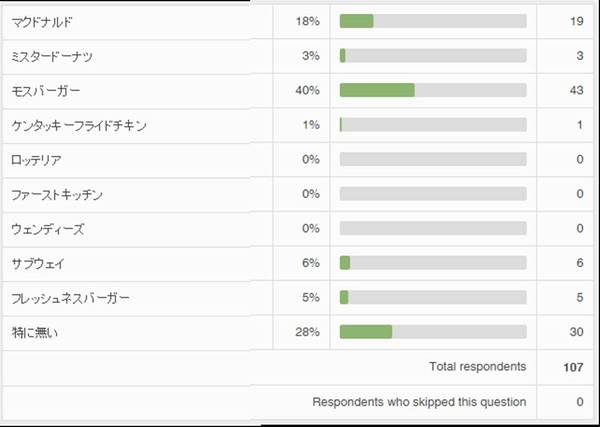Select the ケンタッキーフライドチキン row label
Image resolution: width=600 pixels, height=427 pixels.
78,126
